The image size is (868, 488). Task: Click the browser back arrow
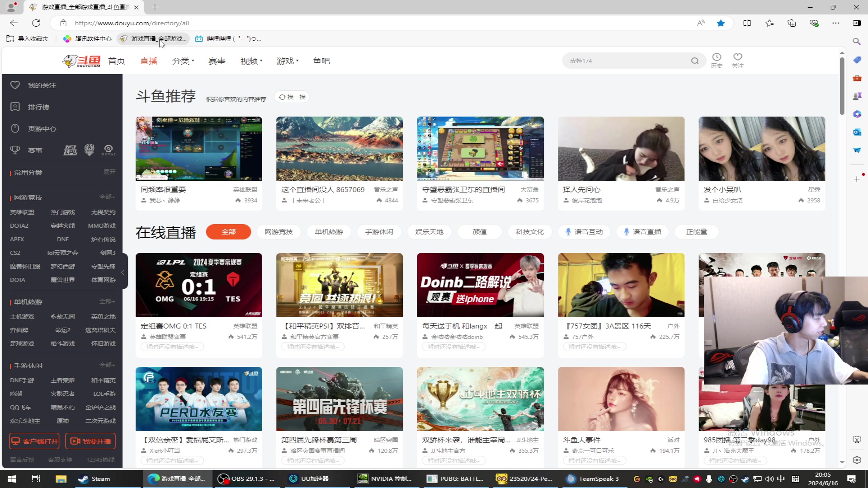pos(14,23)
